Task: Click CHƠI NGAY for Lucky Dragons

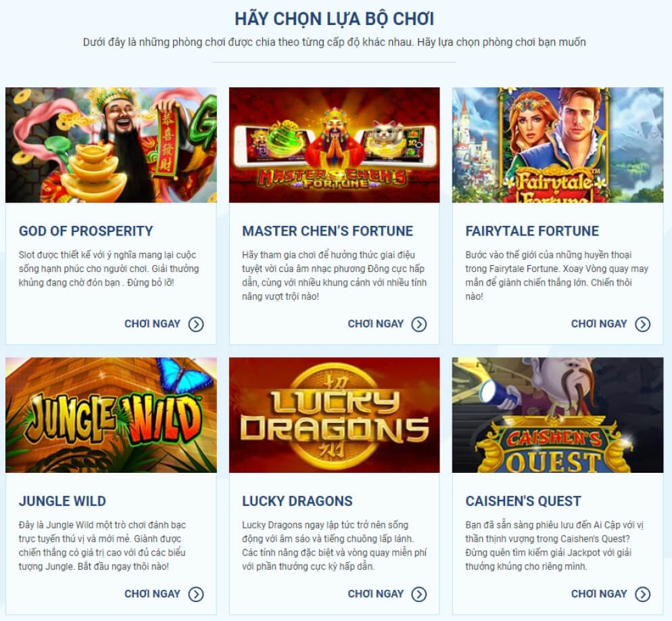Action: click(375, 593)
